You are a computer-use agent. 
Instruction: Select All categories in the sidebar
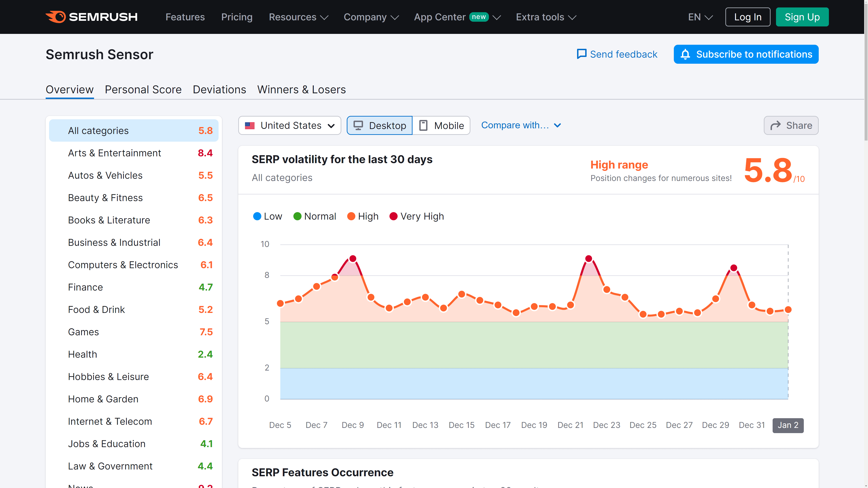134,131
